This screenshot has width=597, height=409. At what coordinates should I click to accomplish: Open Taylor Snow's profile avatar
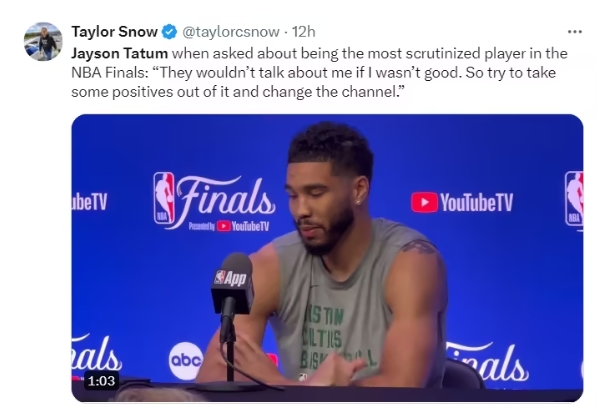43,42
